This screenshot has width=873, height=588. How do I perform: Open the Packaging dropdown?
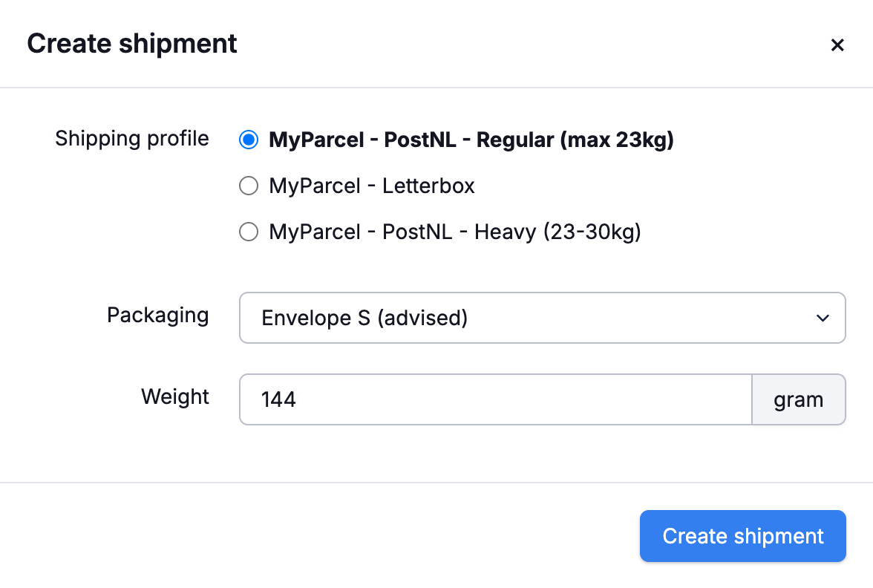point(542,318)
